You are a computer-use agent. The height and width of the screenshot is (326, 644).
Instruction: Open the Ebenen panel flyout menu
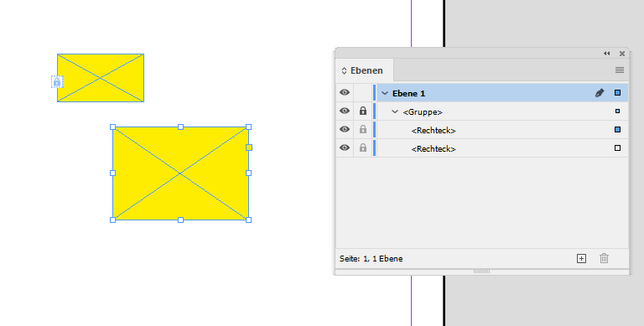620,70
